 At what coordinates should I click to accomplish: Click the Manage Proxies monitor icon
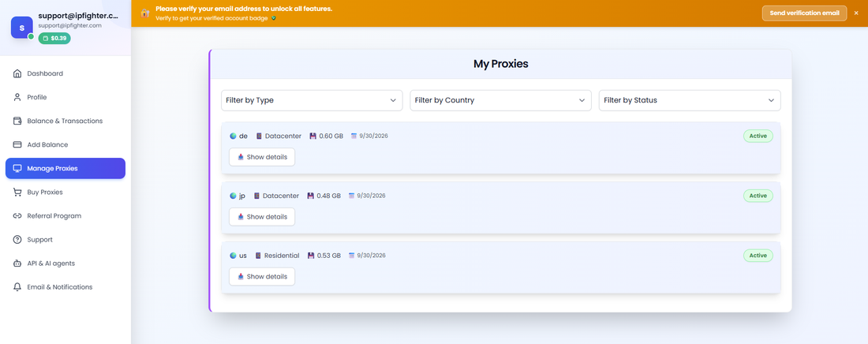point(17,168)
